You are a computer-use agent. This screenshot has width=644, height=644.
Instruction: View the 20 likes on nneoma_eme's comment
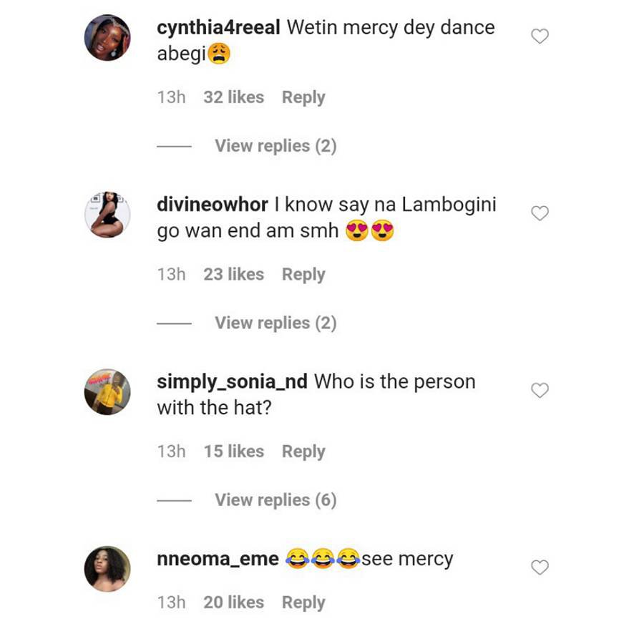(233, 602)
